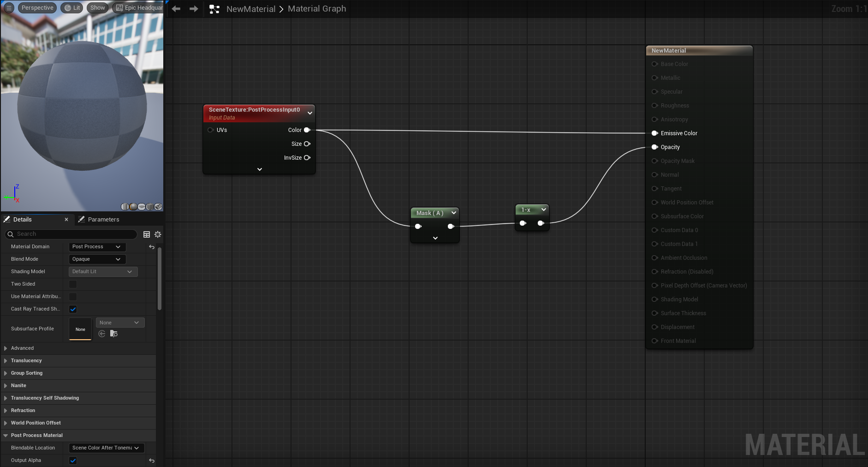Open the Material Domain dropdown
The image size is (868, 467).
(97, 247)
